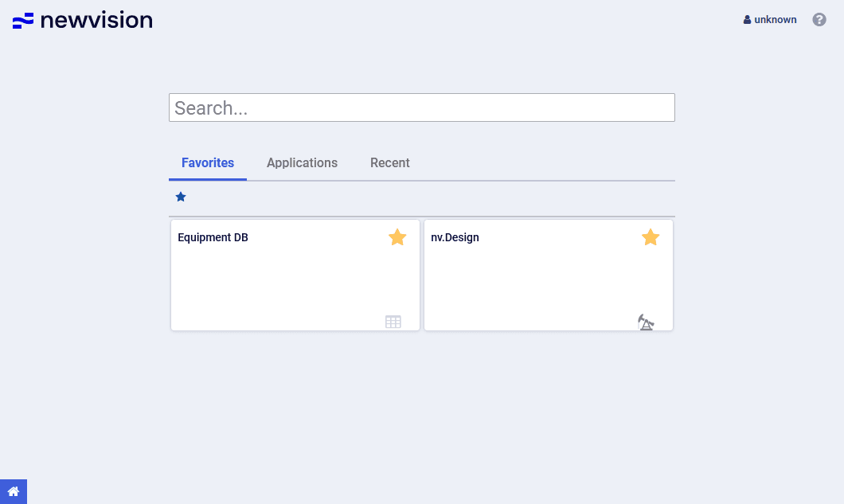This screenshot has width=844, height=504.
Task: Toggle the nv.Design favorite star
Action: 651,237
